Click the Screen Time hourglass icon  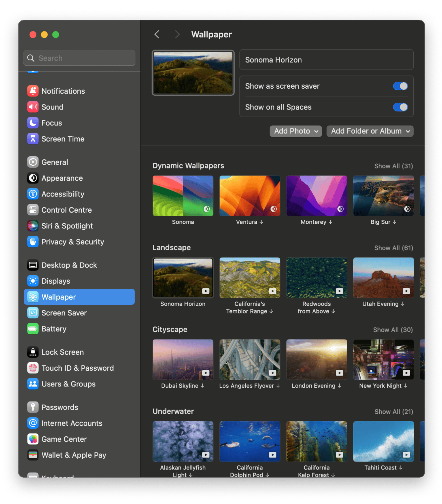(33, 139)
